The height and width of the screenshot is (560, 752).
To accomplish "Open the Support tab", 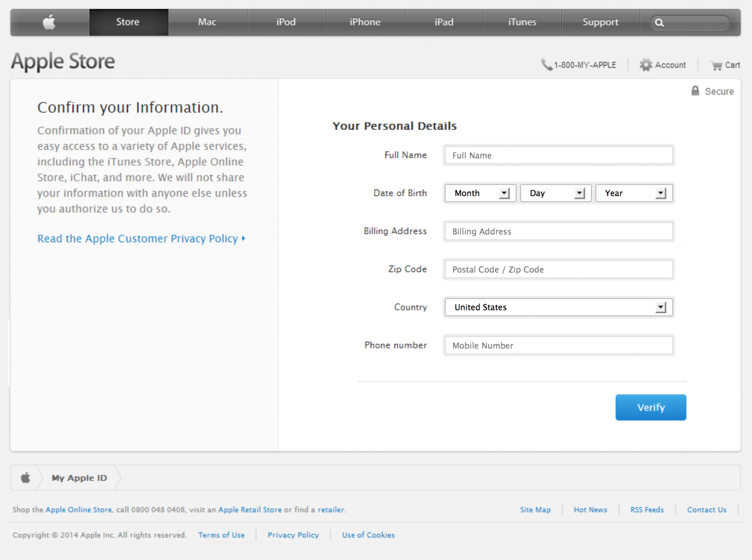I will 601,22.
